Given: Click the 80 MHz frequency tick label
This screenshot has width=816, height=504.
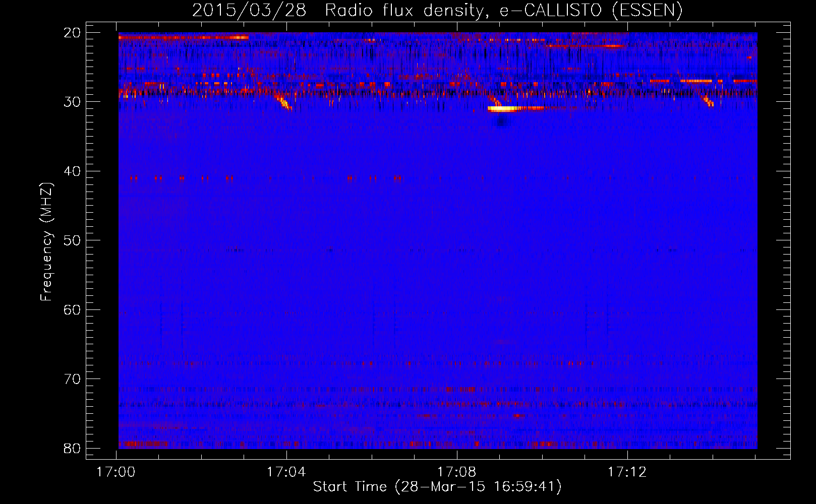Looking at the screenshot, I should pos(72,448).
